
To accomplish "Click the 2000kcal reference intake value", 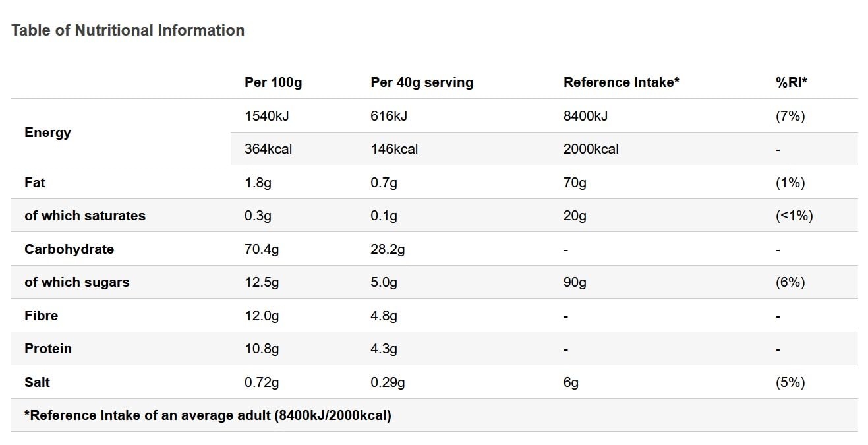I will click(x=591, y=149).
